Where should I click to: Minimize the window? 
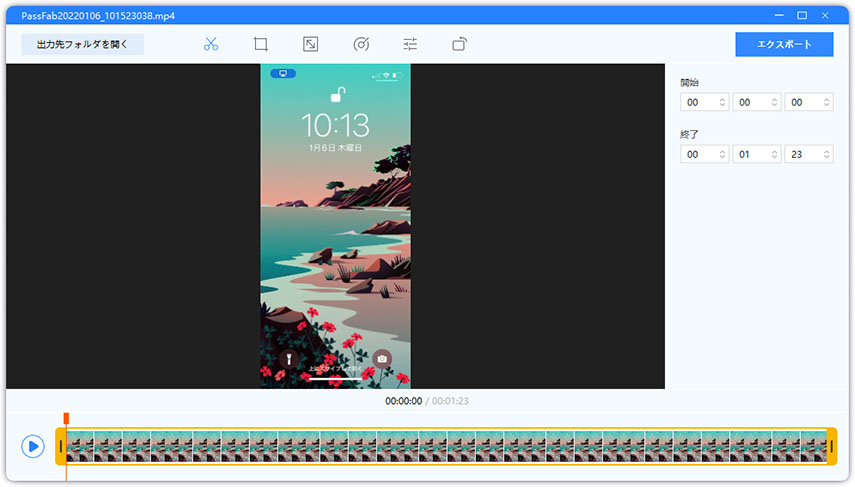click(x=779, y=15)
